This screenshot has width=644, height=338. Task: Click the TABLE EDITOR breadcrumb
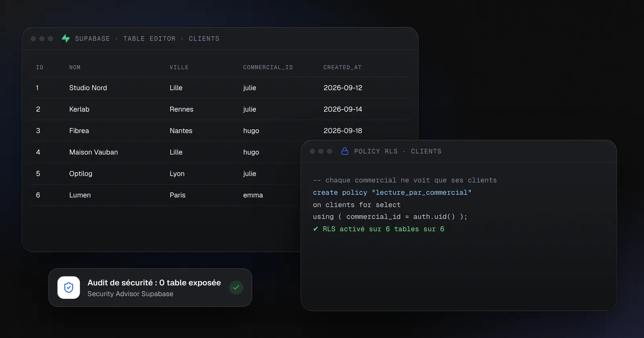(x=149, y=39)
